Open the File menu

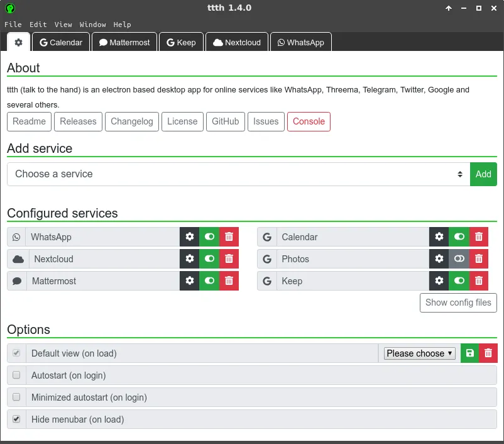13,25
